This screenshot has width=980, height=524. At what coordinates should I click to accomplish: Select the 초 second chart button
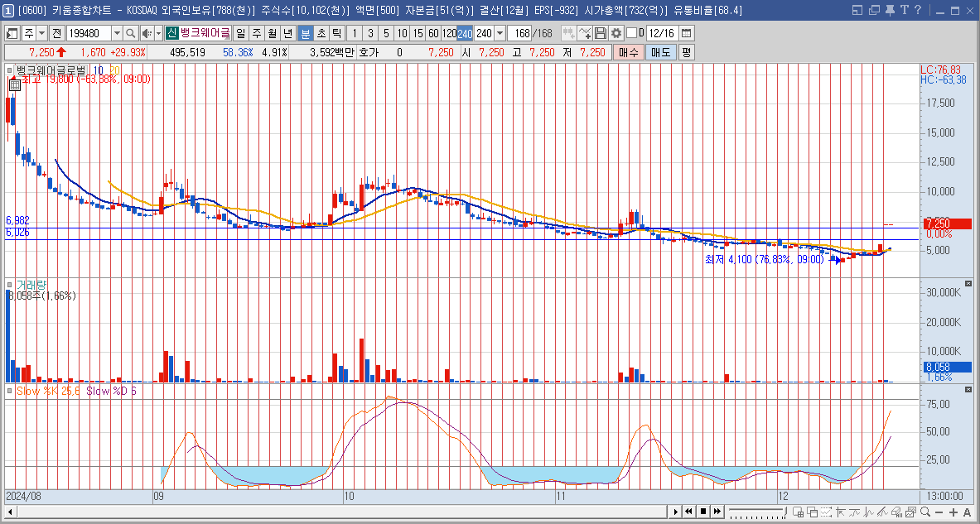pyautogui.click(x=321, y=33)
